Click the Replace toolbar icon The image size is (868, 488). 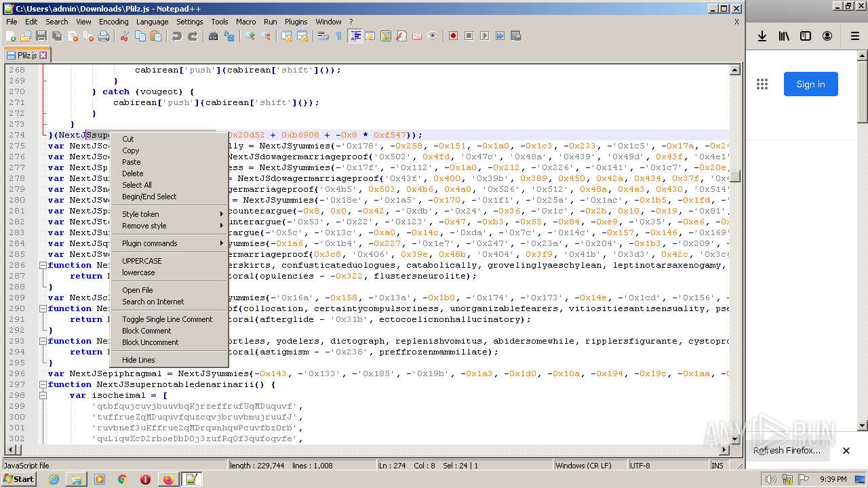click(x=229, y=36)
